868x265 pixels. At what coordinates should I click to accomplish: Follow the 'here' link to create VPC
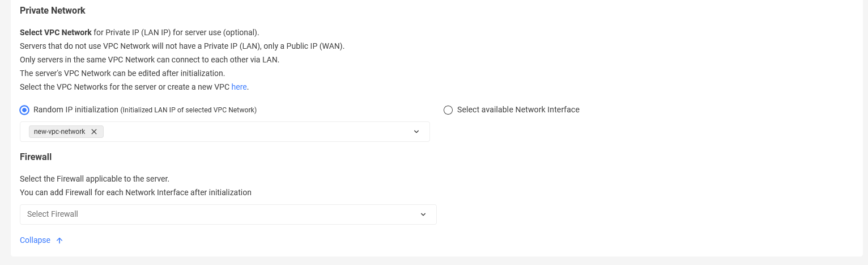[x=239, y=87]
